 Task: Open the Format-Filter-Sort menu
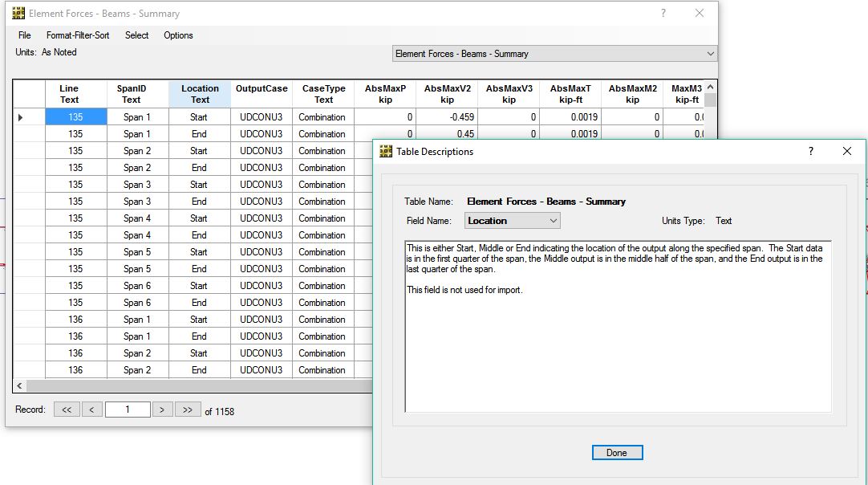tap(78, 35)
